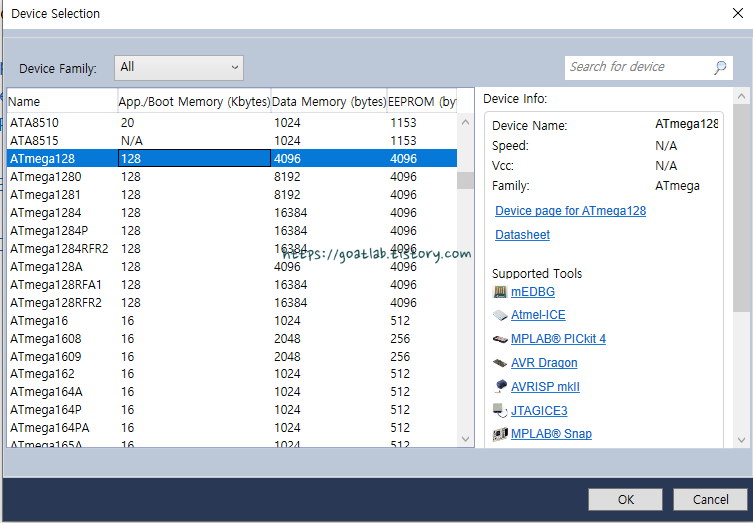Select the ATA8510 device row
This screenshot has height=523, width=753.
point(232,122)
